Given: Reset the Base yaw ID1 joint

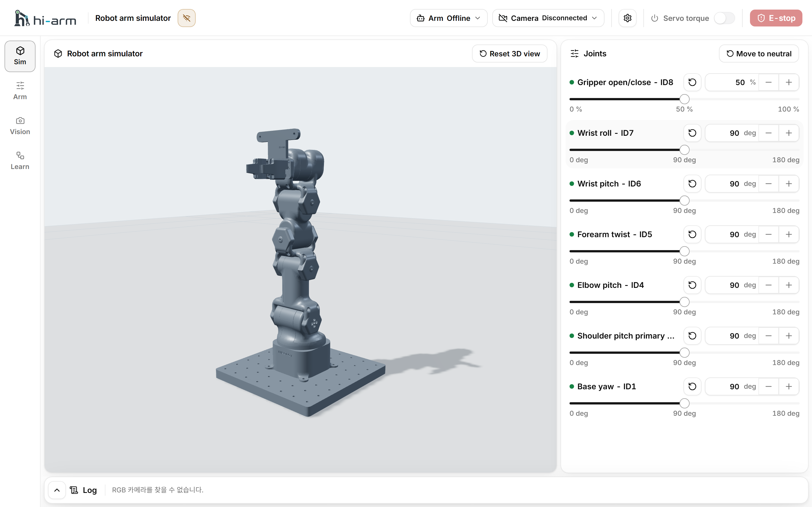Looking at the screenshot, I should (692, 387).
